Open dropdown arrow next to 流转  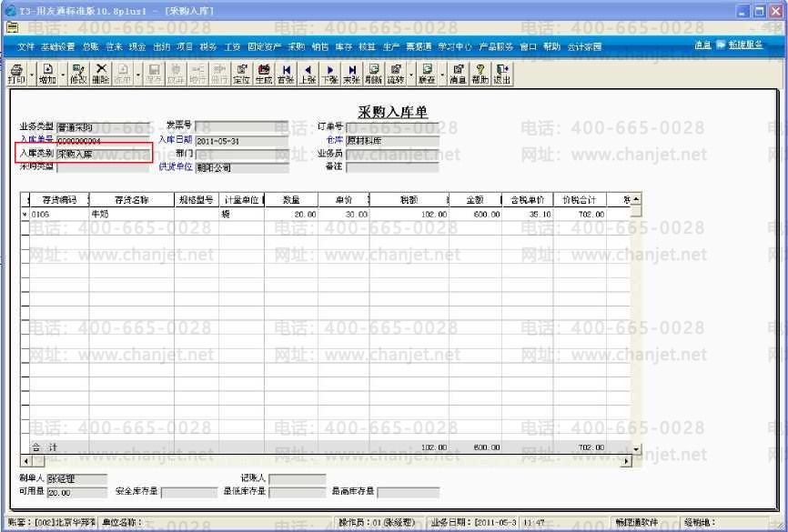pos(410,75)
